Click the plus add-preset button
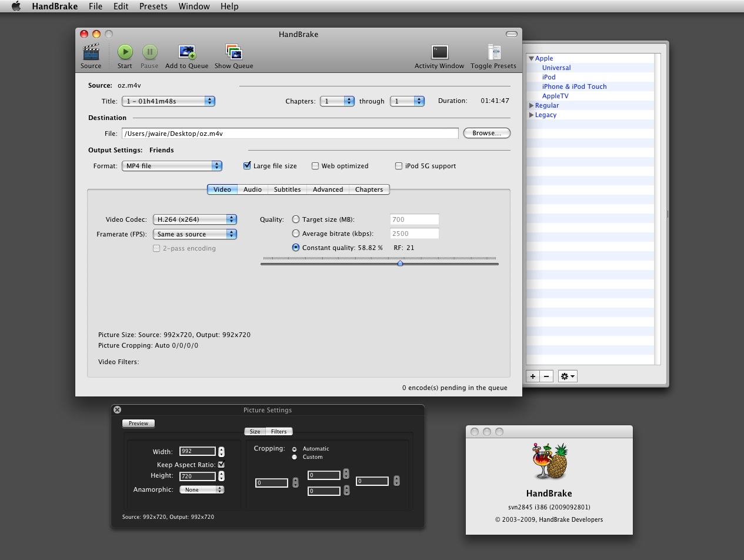Image resolution: width=744 pixels, height=560 pixels. click(533, 376)
